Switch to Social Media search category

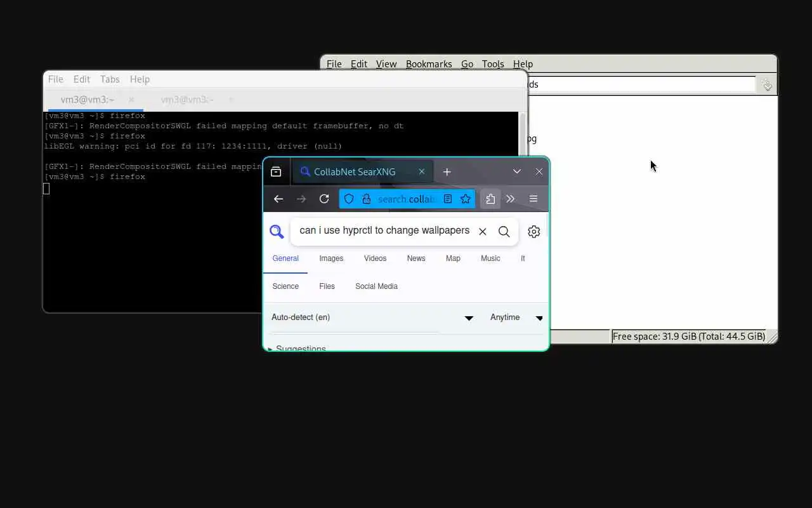coord(376,286)
